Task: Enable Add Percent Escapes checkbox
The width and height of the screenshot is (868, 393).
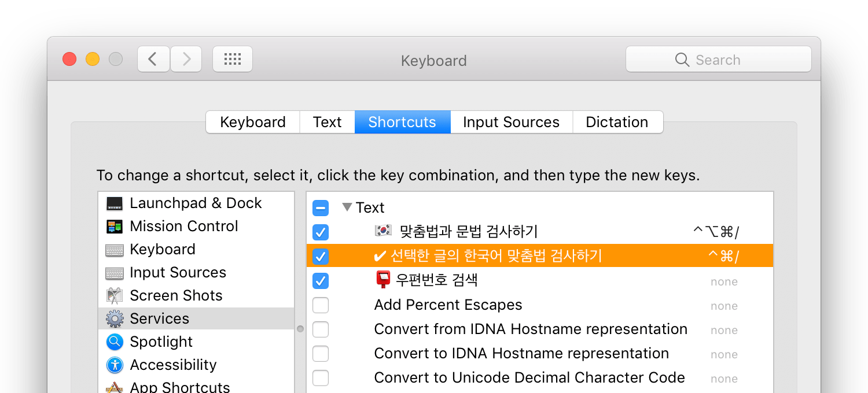Action: (321, 305)
